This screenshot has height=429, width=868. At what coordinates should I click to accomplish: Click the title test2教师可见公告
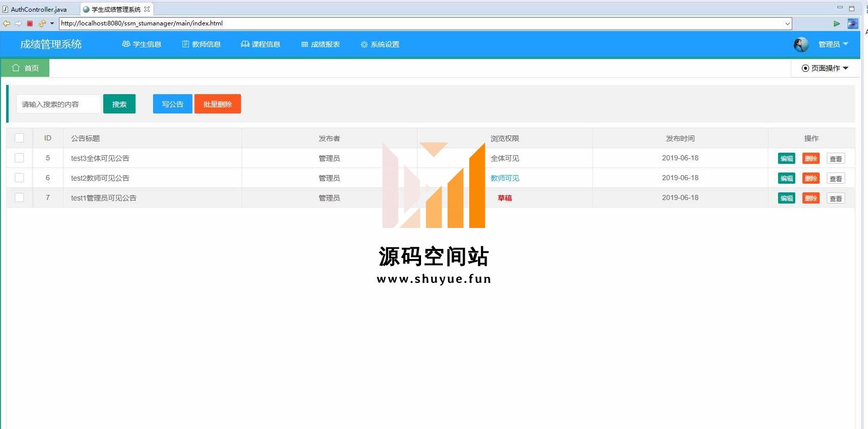point(100,178)
